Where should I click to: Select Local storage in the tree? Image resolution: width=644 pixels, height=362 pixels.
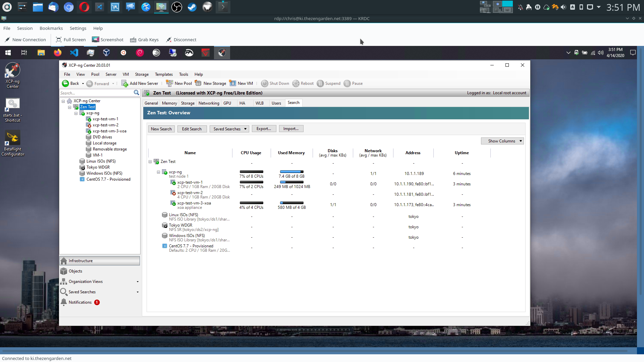coord(104,143)
